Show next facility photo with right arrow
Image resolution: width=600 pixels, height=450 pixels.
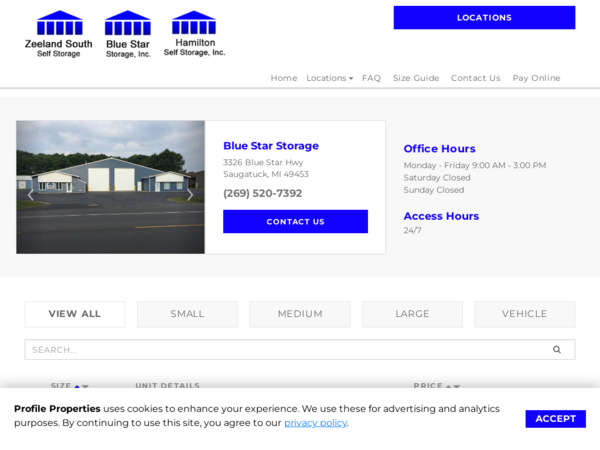click(190, 194)
